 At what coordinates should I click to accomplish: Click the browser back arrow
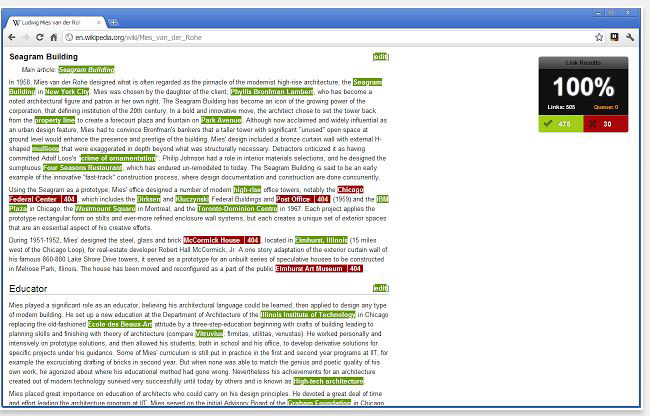[x=11, y=37]
